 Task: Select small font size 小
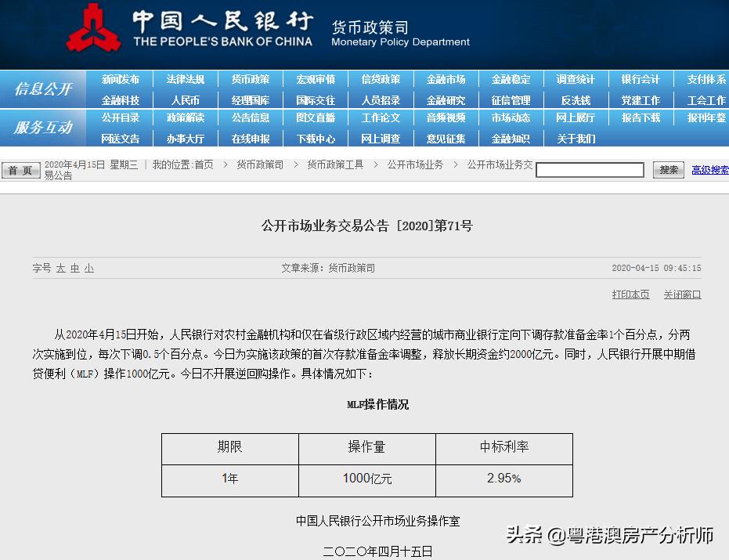click(89, 268)
